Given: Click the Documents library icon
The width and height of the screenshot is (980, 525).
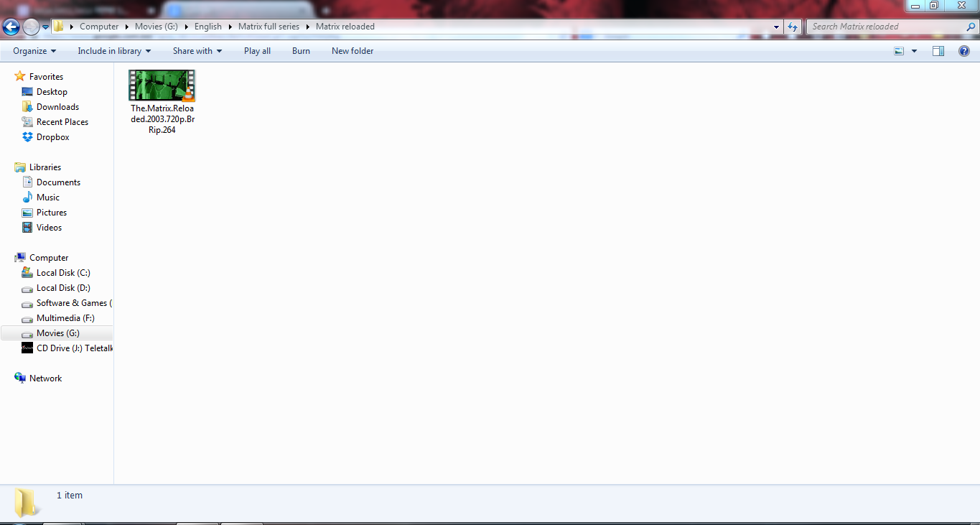Looking at the screenshot, I should click(x=27, y=182).
